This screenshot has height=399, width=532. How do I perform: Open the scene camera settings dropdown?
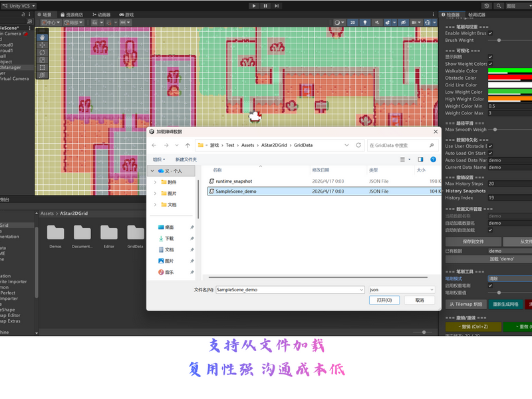click(416, 23)
